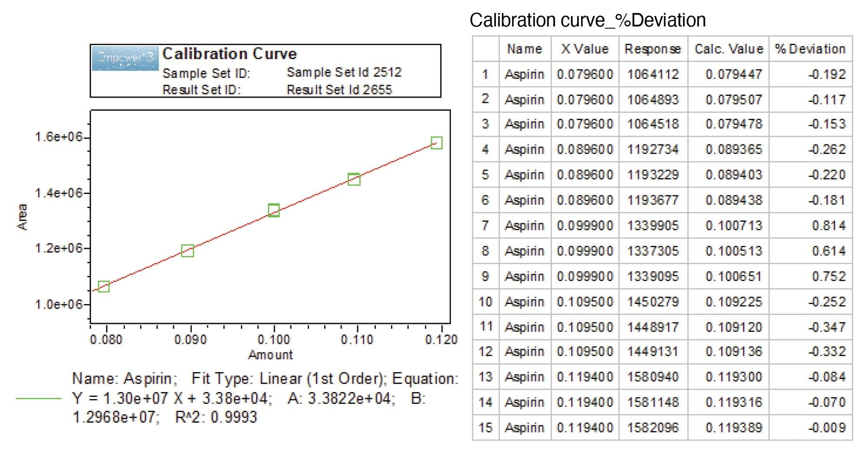Select the calibration point near 0.110 amount

point(354,179)
